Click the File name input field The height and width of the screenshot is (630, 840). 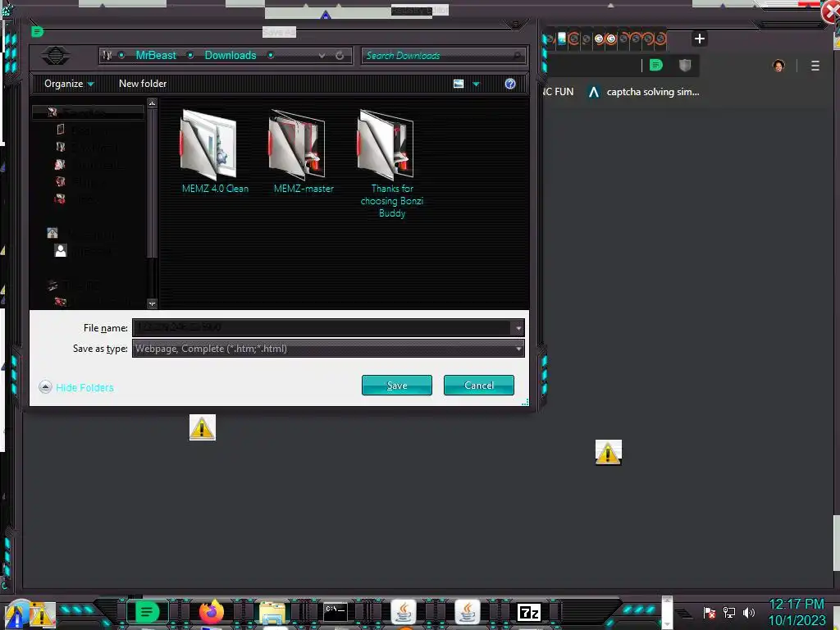click(x=322, y=328)
